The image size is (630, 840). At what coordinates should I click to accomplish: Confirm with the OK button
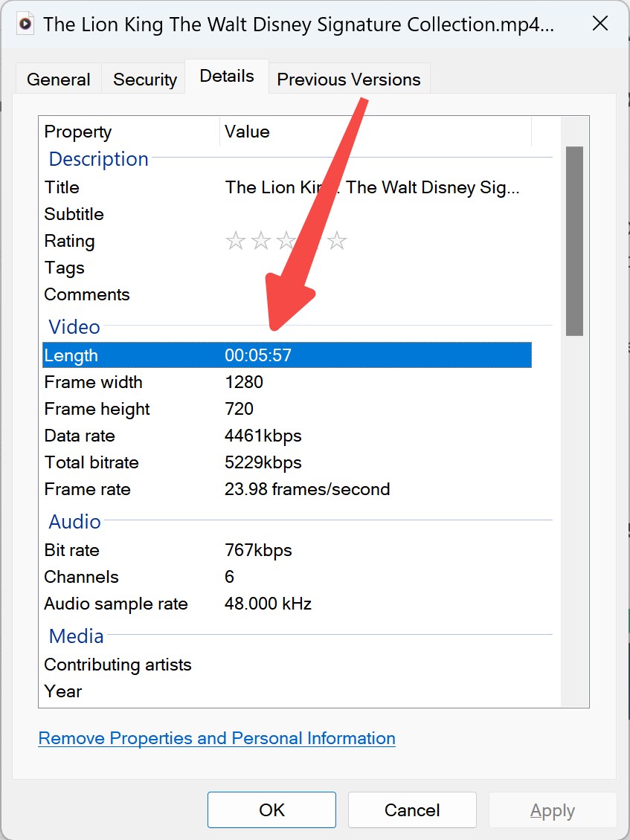coord(271,810)
